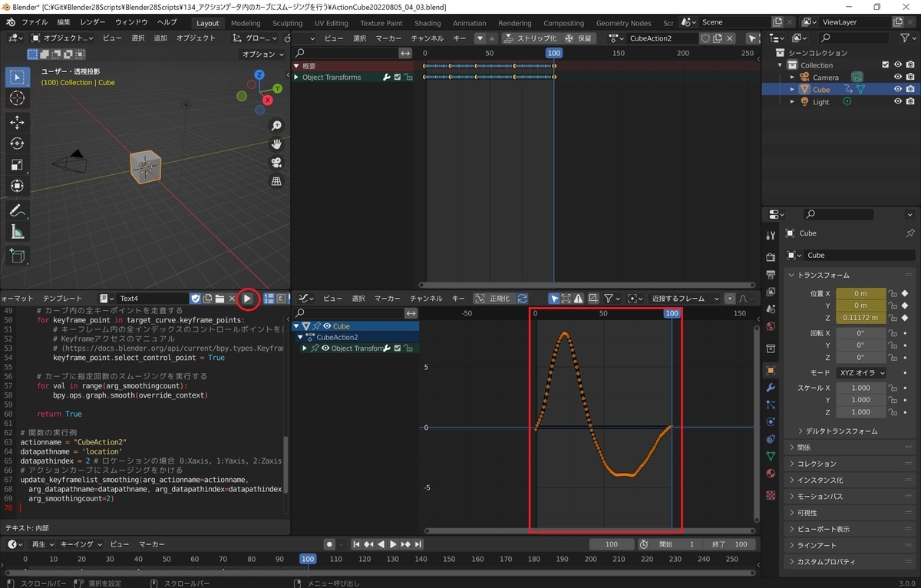The height and width of the screenshot is (588, 921).
Task: Open the Modifier properties wrench tab
Action: 771,388
